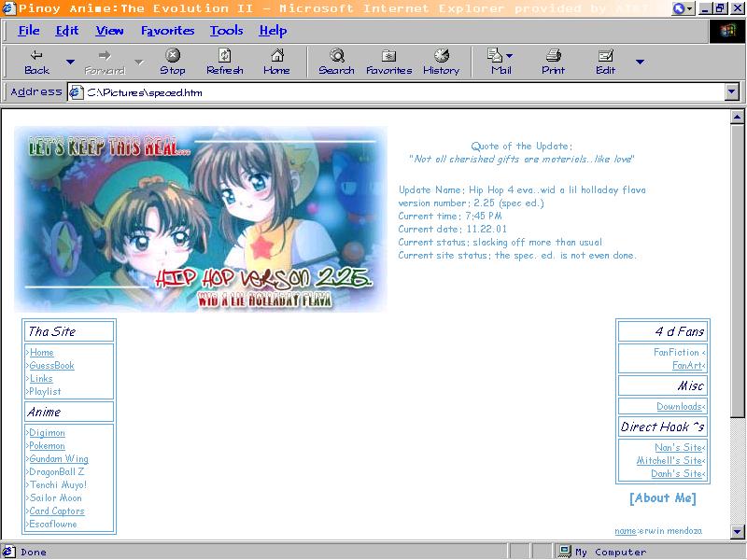
Task: Click the vertical scrollbar down arrow
Action: pos(737,531)
